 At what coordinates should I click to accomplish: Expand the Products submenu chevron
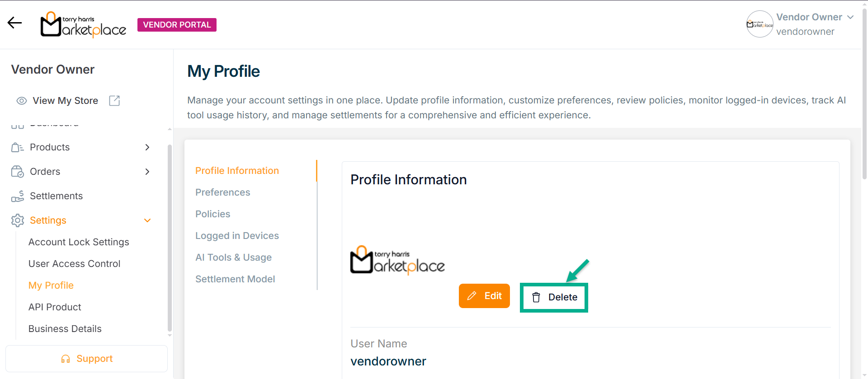(147, 147)
